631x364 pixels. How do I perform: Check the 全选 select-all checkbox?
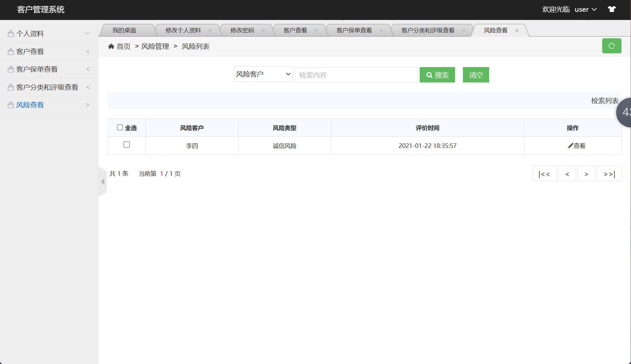[x=120, y=127]
